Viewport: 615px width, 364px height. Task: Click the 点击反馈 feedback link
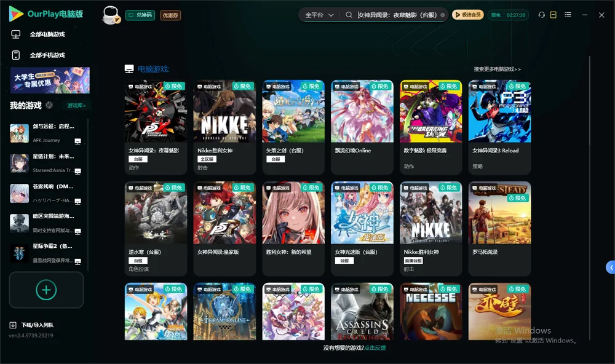point(375,347)
